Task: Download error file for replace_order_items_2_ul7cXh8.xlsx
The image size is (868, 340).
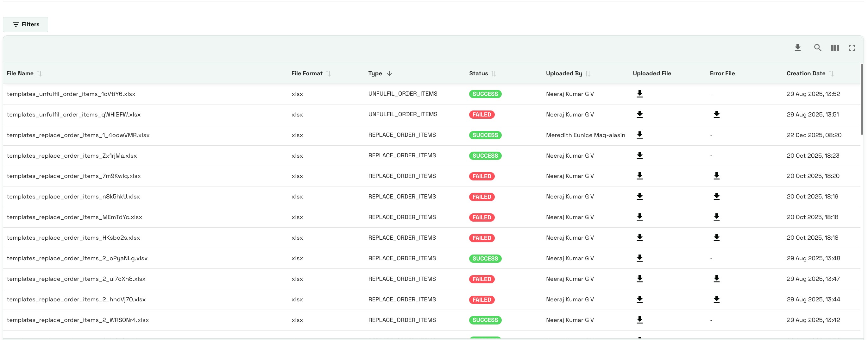Action: click(x=716, y=279)
